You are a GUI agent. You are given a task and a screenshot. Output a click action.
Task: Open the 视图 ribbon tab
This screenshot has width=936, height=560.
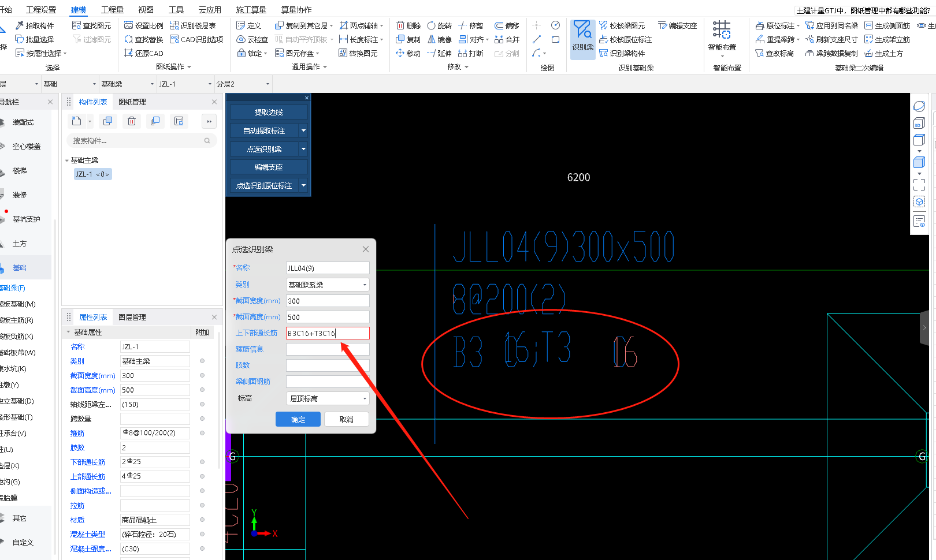click(146, 9)
